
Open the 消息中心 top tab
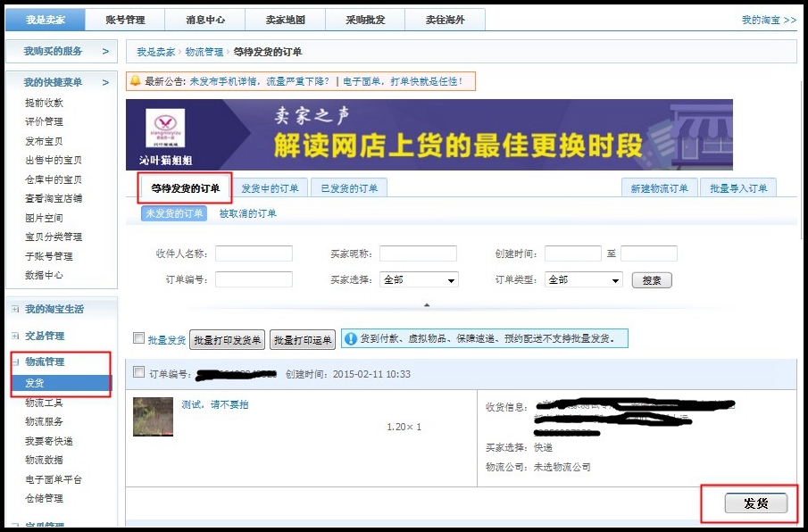205,21
